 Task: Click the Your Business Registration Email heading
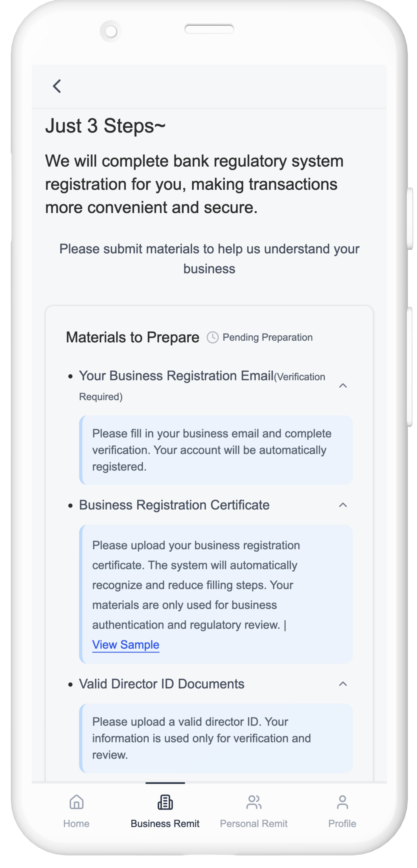coord(176,376)
